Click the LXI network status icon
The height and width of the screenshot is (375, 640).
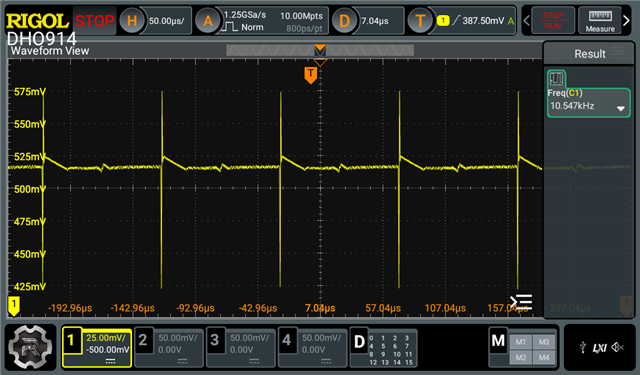(599, 348)
